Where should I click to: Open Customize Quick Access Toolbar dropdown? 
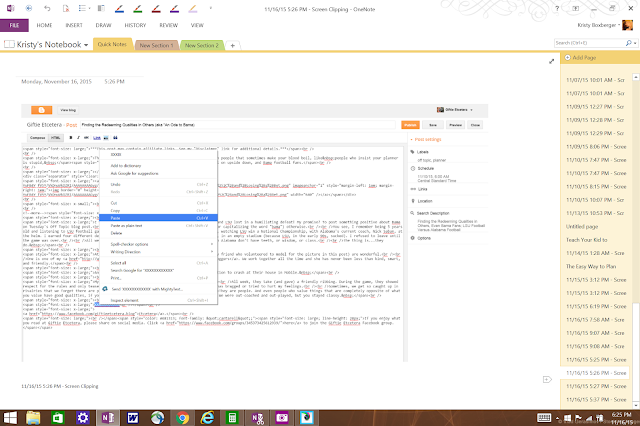[x=211, y=8]
